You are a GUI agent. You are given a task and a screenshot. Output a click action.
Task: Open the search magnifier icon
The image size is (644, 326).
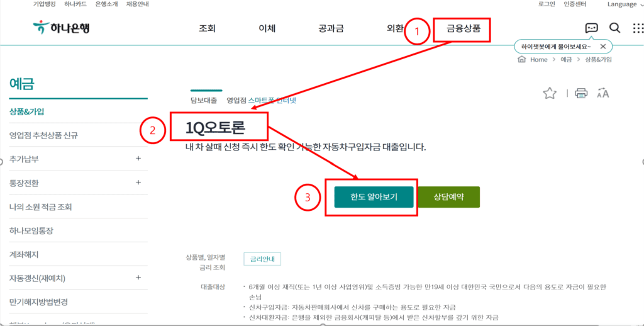tap(614, 28)
